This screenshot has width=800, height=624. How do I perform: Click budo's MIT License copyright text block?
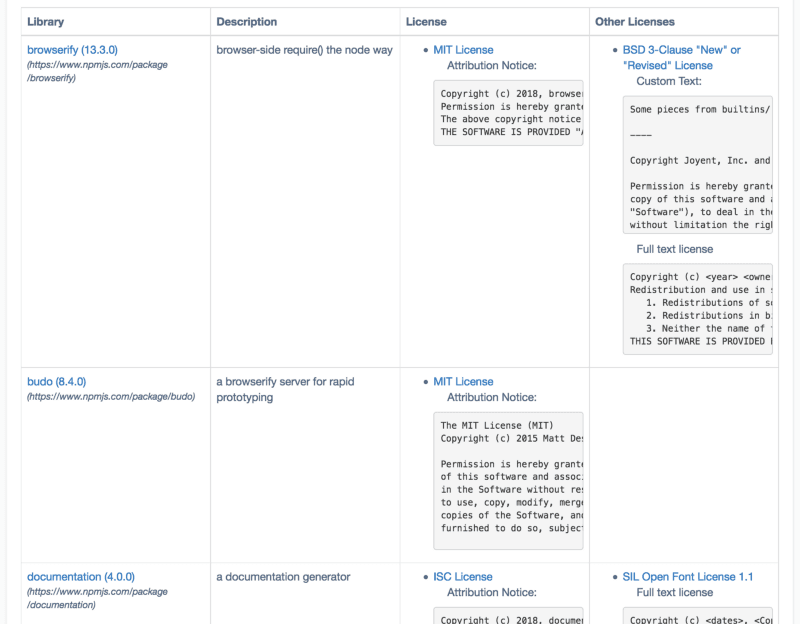508,480
